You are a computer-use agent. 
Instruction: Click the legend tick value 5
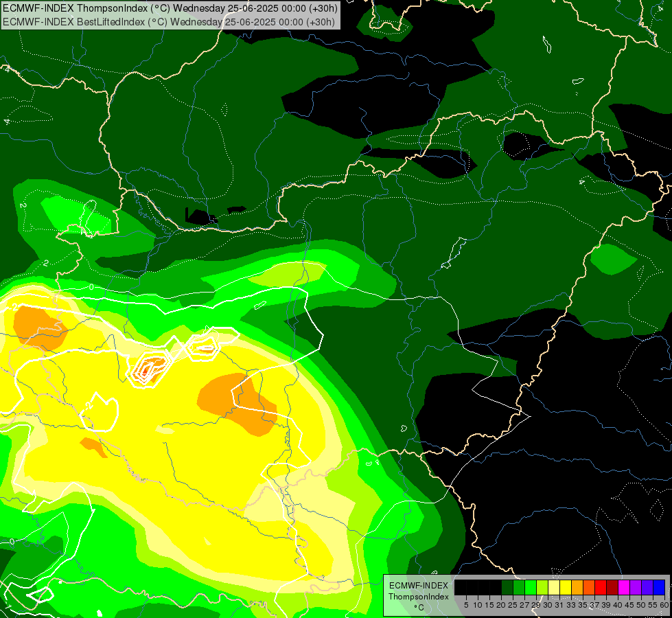(466, 605)
